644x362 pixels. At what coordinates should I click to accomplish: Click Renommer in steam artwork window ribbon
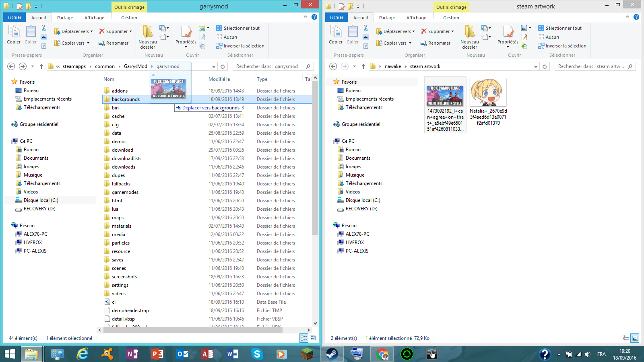pyautogui.click(x=436, y=43)
